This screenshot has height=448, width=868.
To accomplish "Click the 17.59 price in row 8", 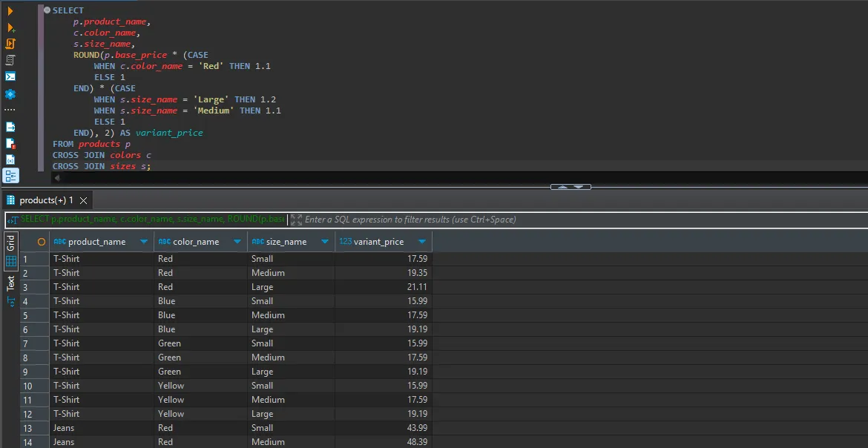I will point(384,358).
